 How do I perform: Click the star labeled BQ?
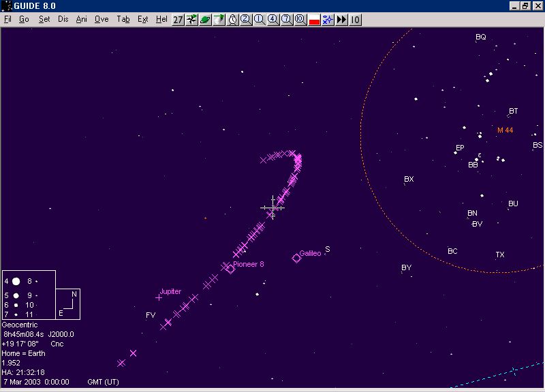[x=481, y=37]
